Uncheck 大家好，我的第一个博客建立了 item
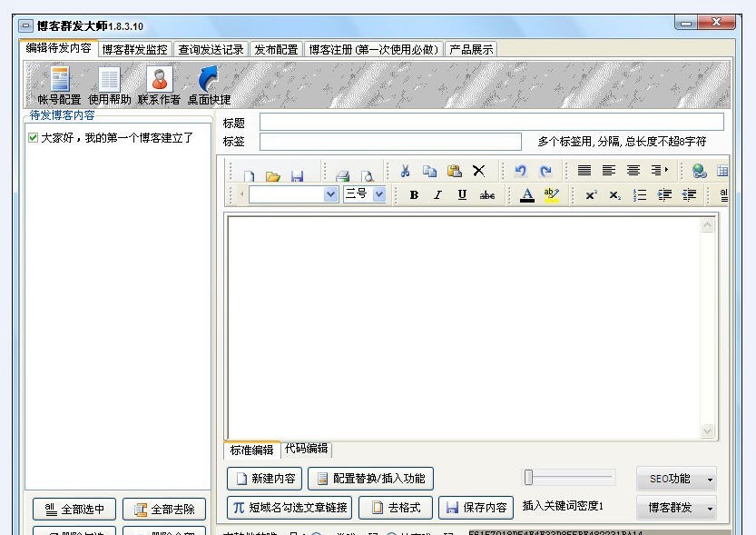 (x=33, y=137)
